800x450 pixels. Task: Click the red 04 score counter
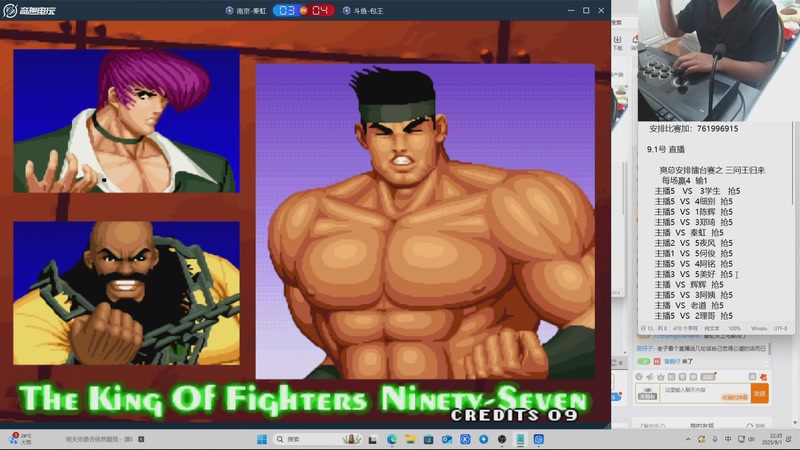(320, 11)
